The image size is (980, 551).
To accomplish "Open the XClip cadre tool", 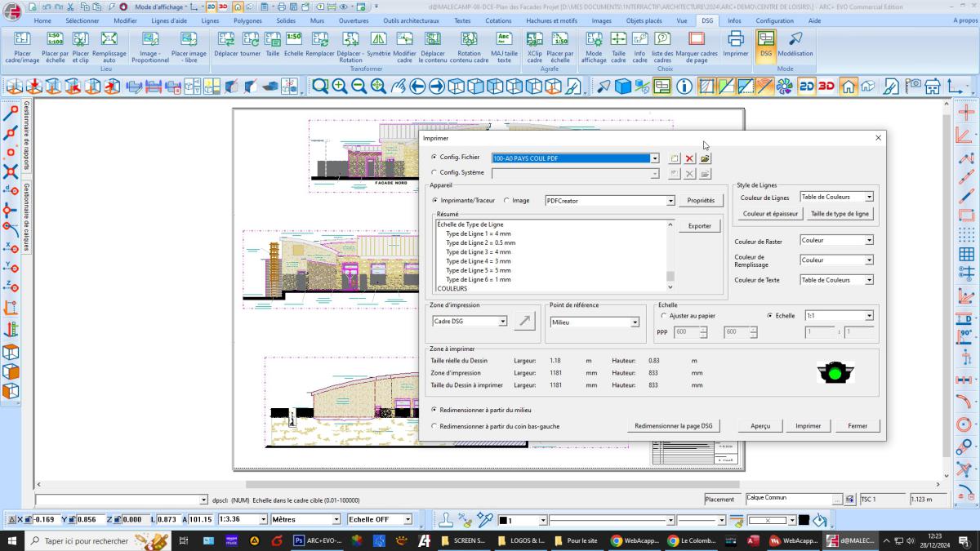I will click(535, 39).
